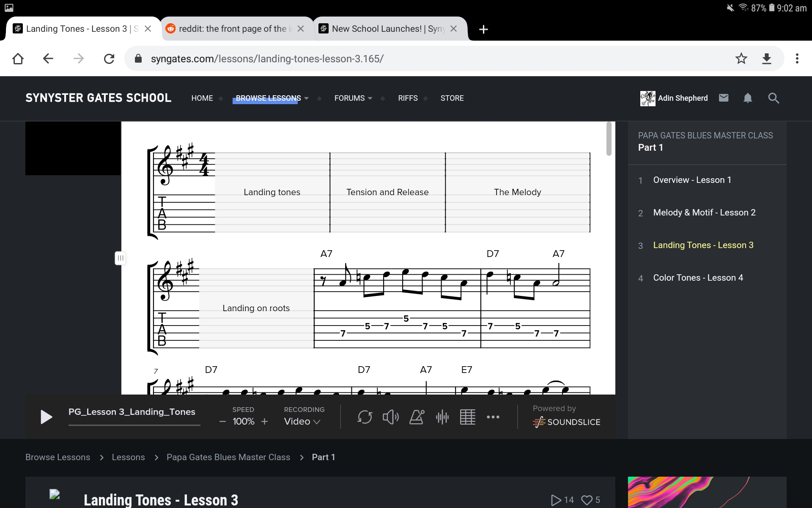Toggle the loop playback icon
Viewport: 812px width, 508px height.
(365, 417)
